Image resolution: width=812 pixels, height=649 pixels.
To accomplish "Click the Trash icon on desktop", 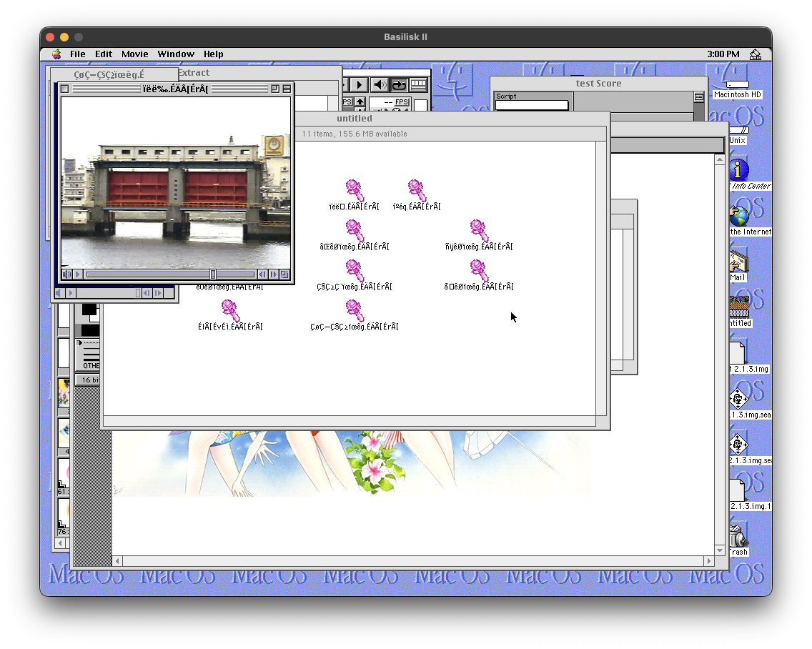I will click(x=737, y=536).
